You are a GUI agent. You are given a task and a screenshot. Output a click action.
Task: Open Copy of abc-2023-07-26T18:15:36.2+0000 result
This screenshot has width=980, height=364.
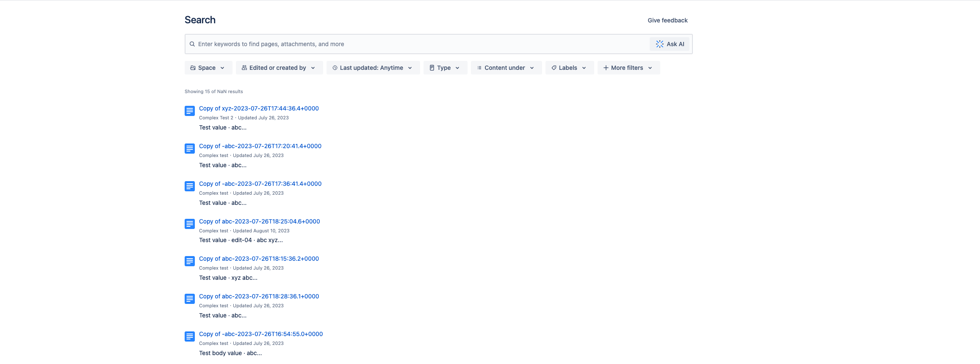[259, 259]
